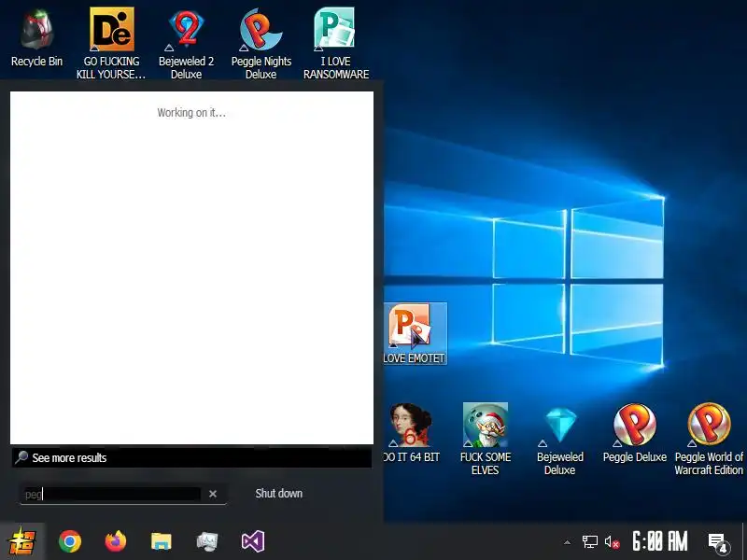Launch Peggle Deluxe shortcut

(635, 433)
